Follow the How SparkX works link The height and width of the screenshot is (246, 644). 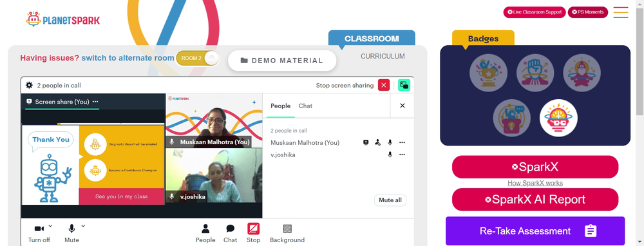coord(535,183)
